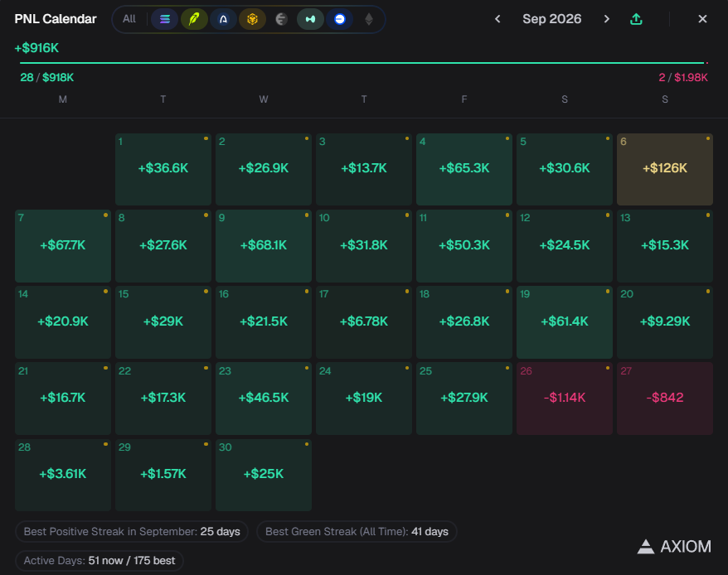
Task: Click the Sep 2026 month label
Action: [551, 19]
